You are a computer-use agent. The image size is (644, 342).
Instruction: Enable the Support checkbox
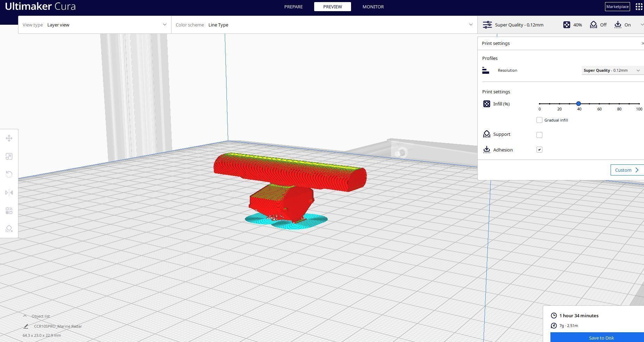point(539,135)
